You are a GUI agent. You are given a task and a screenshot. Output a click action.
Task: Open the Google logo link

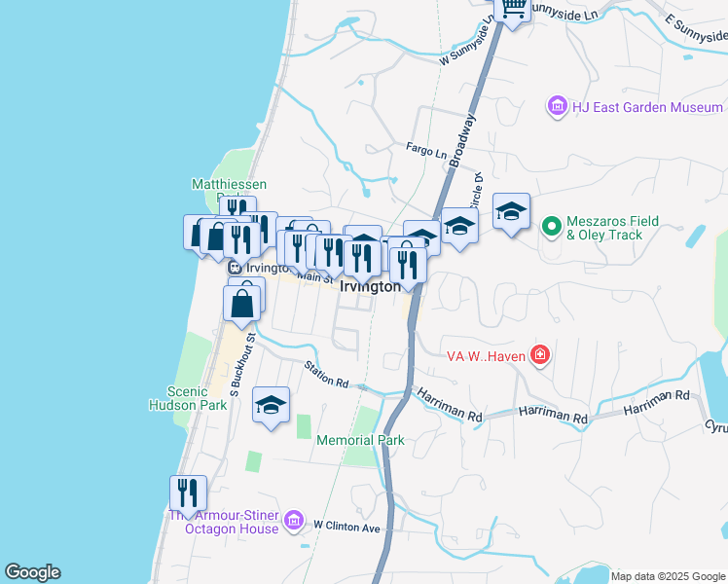pyautogui.click(x=32, y=572)
